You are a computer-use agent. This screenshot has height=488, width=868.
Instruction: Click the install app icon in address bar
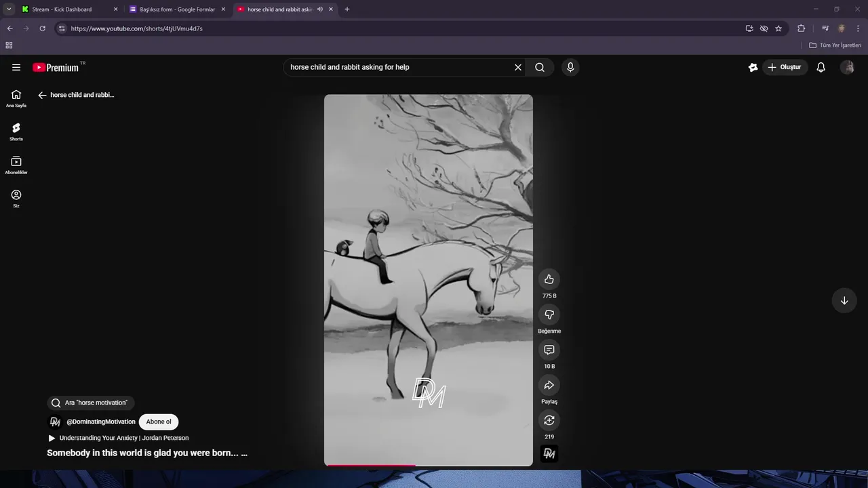click(x=749, y=28)
